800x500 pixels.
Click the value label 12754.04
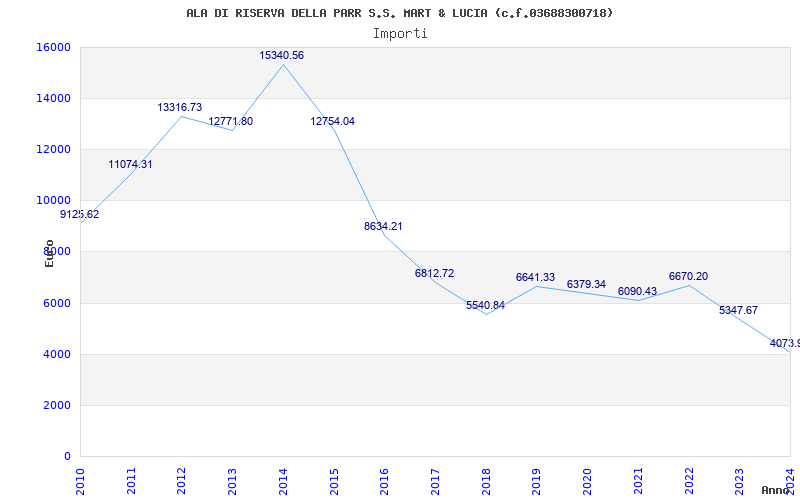(x=333, y=121)
